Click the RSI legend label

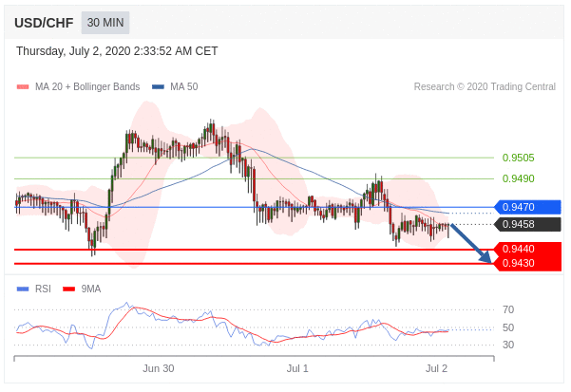click(x=43, y=289)
